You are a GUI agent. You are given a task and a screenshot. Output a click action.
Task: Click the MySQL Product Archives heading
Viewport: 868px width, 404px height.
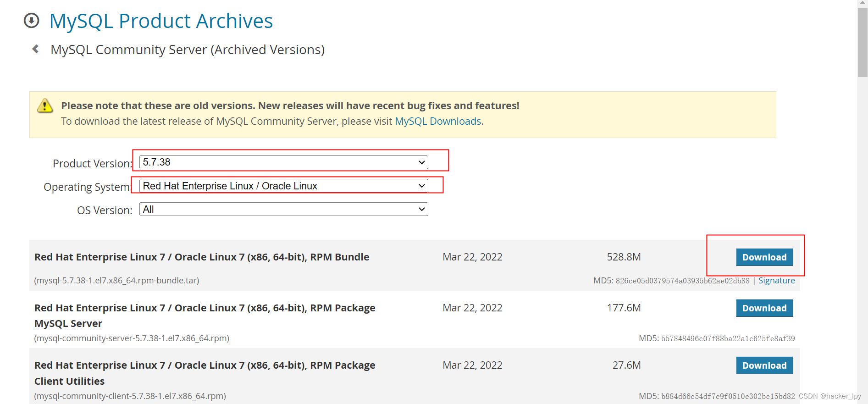pos(161,21)
